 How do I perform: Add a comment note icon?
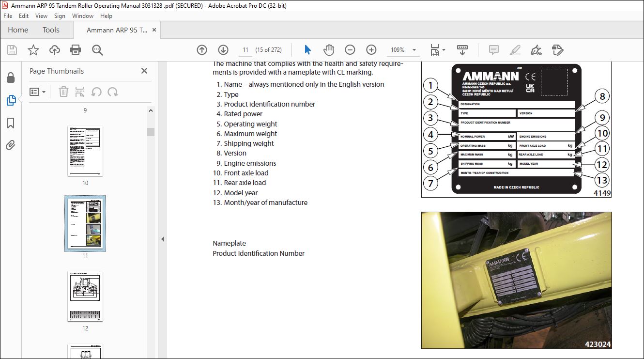point(494,50)
